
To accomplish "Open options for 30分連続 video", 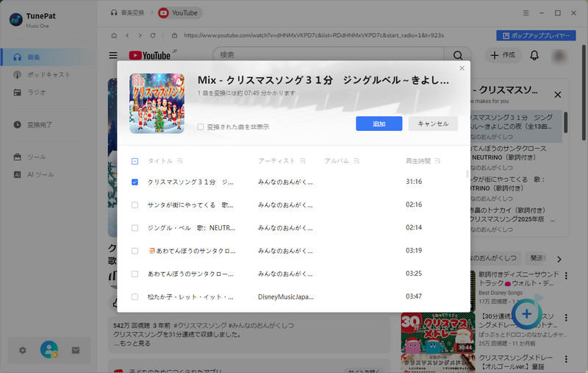I will (x=566, y=318).
